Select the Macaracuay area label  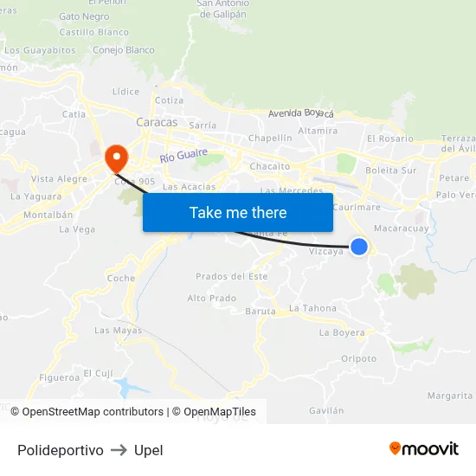[x=402, y=228]
